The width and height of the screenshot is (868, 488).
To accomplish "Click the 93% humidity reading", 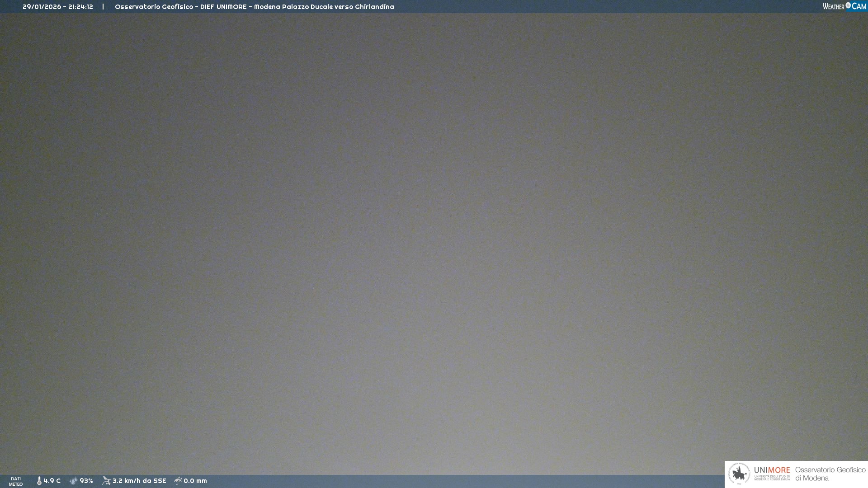I will click(x=86, y=481).
